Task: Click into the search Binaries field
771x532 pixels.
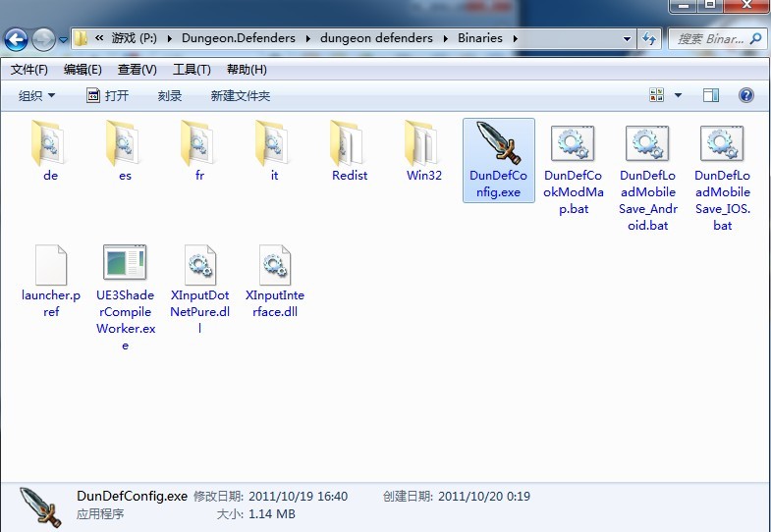Action: click(709, 39)
